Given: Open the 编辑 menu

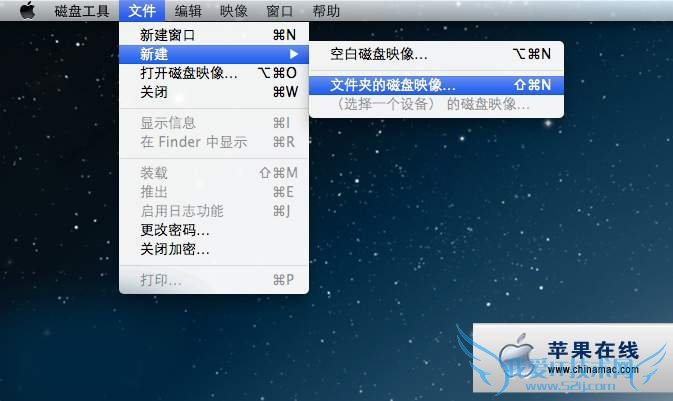Looking at the screenshot, I should click(x=188, y=11).
